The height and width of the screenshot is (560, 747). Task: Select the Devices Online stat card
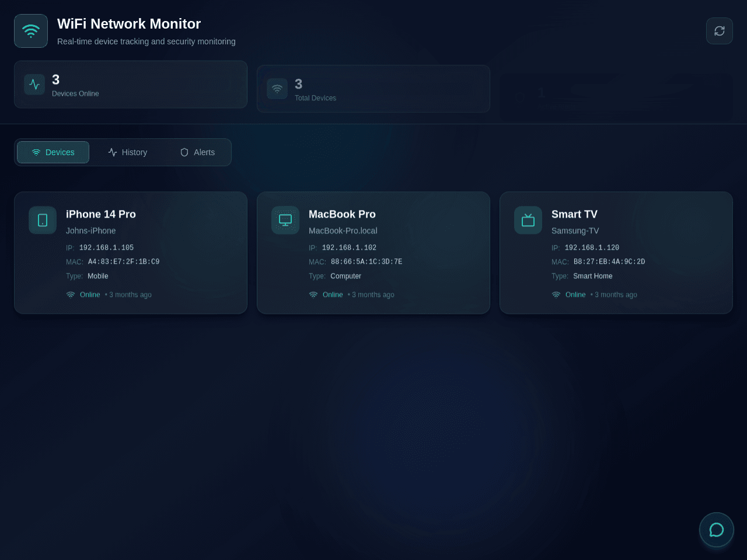(131, 85)
